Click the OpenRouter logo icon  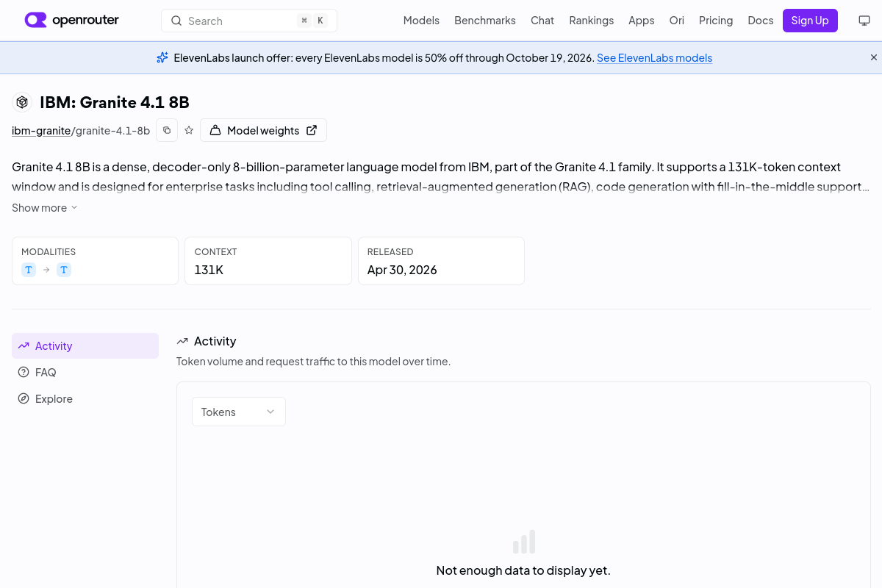click(35, 20)
